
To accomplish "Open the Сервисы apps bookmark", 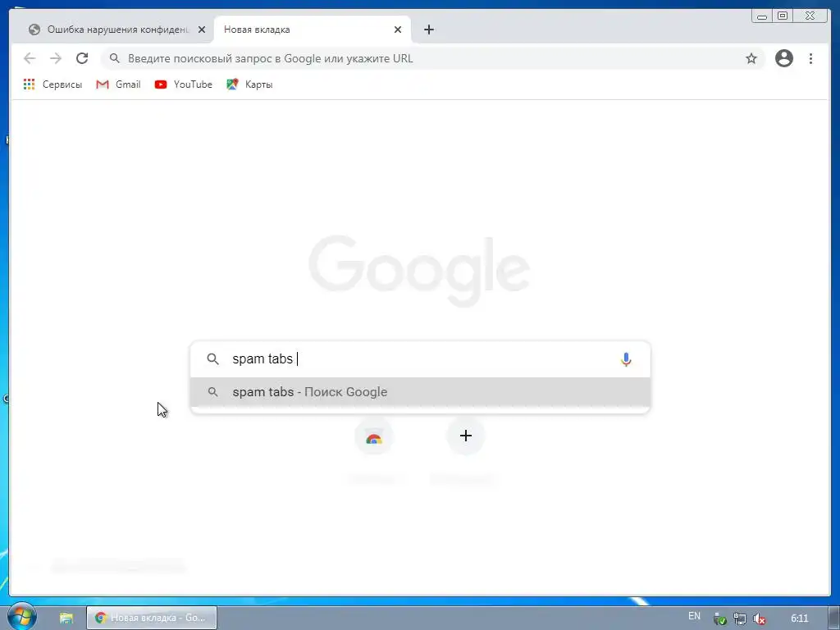I will point(52,84).
